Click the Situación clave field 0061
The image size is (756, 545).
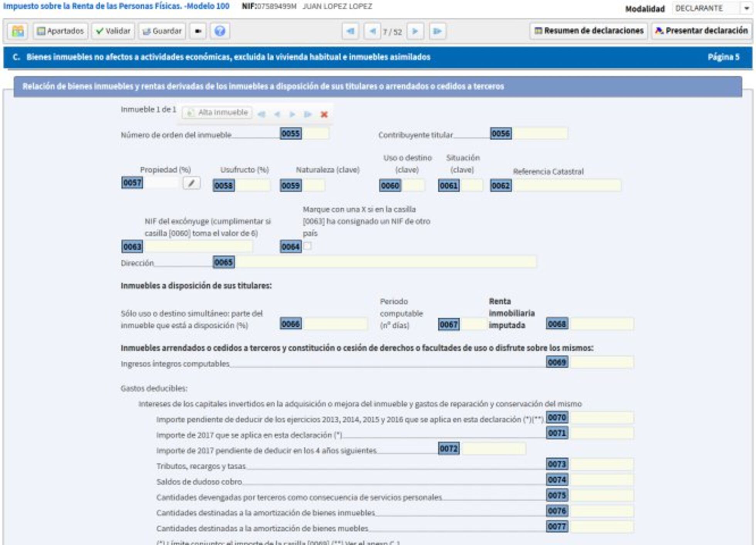[472, 186]
